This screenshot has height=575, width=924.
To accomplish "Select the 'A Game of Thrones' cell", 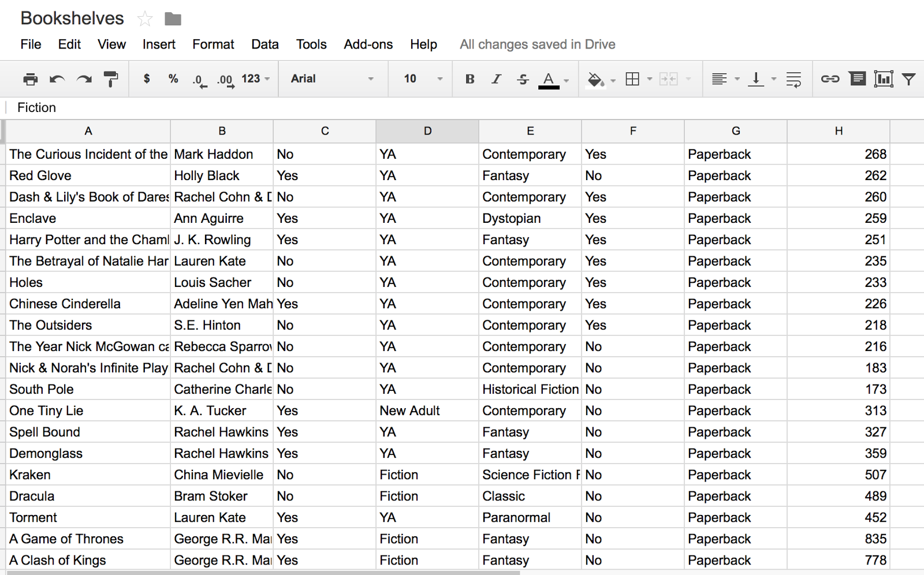I will [88, 539].
